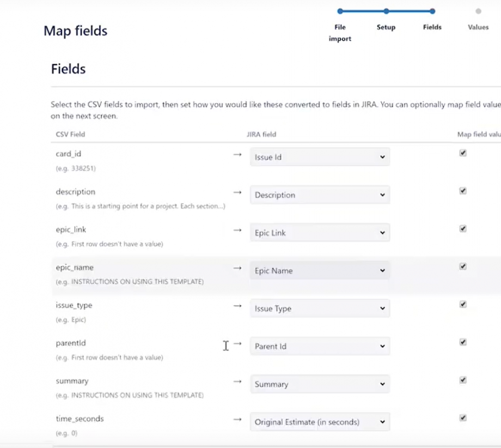The image size is (501, 448).
Task: Open the Epic Link dropdown for epic_link
Action: tap(320, 233)
